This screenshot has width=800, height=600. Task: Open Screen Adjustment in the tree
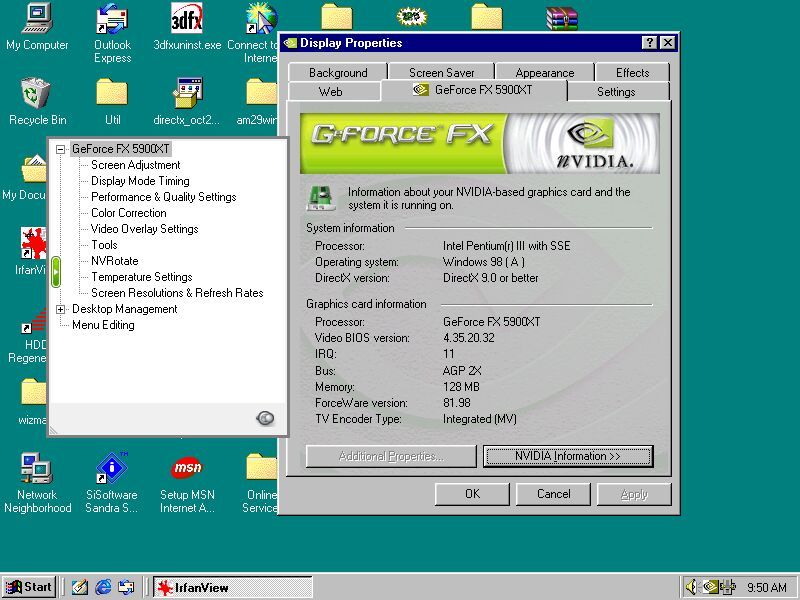135,165
